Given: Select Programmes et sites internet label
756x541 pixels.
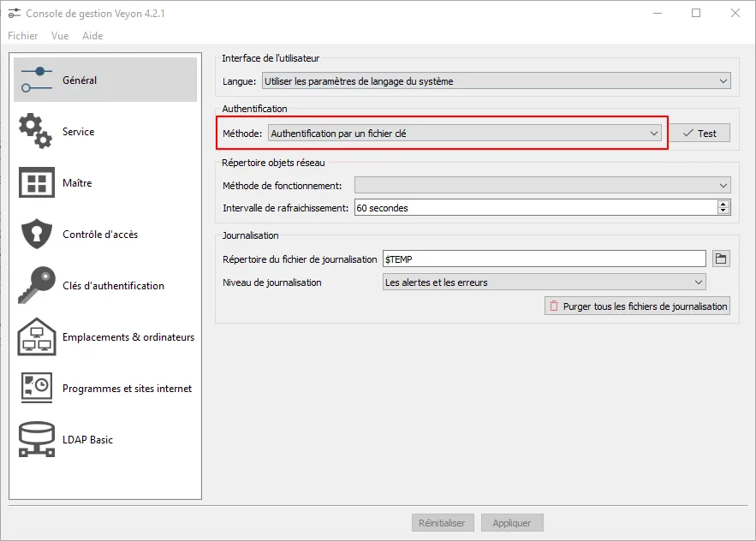Looking at the screenshot, I should click(x=128, y=388).
